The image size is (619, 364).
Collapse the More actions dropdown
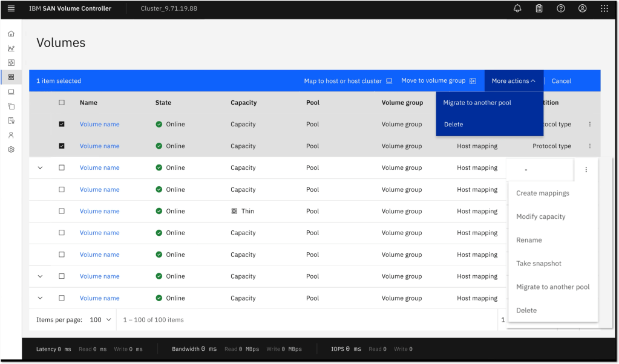513,81
